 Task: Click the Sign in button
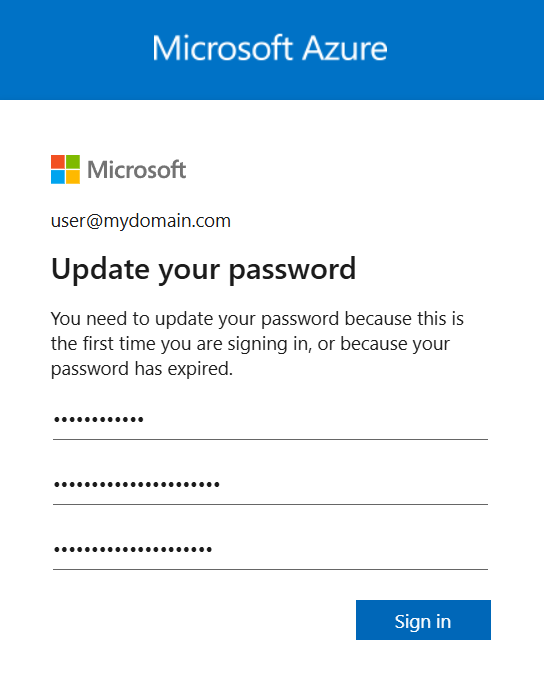pos(423,620)
